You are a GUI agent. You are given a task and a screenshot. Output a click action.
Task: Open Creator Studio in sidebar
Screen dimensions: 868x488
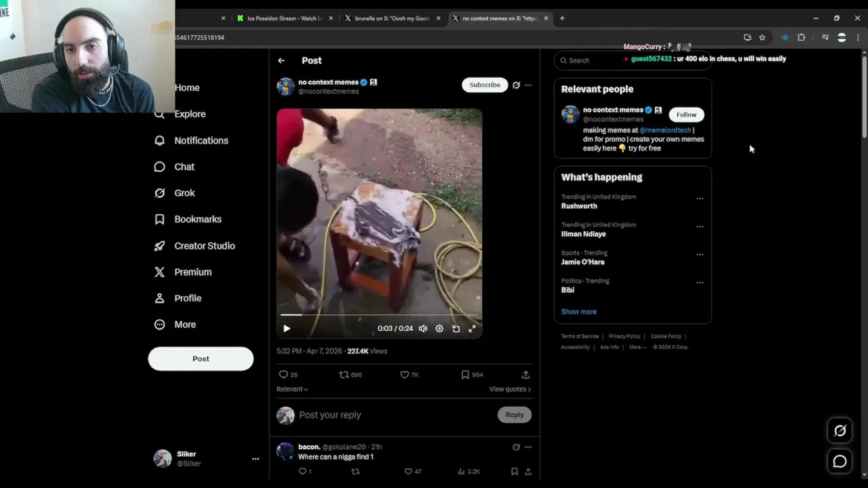point(195,246)
